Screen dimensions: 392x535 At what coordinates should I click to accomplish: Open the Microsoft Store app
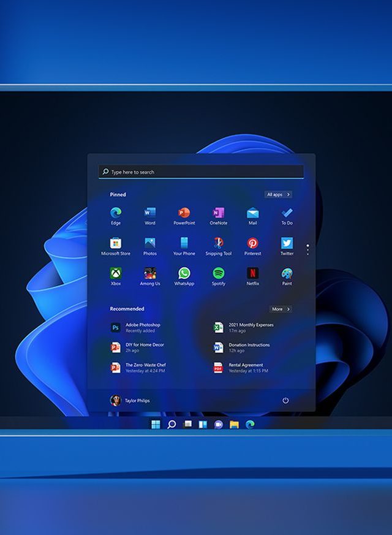pos(116,244)
